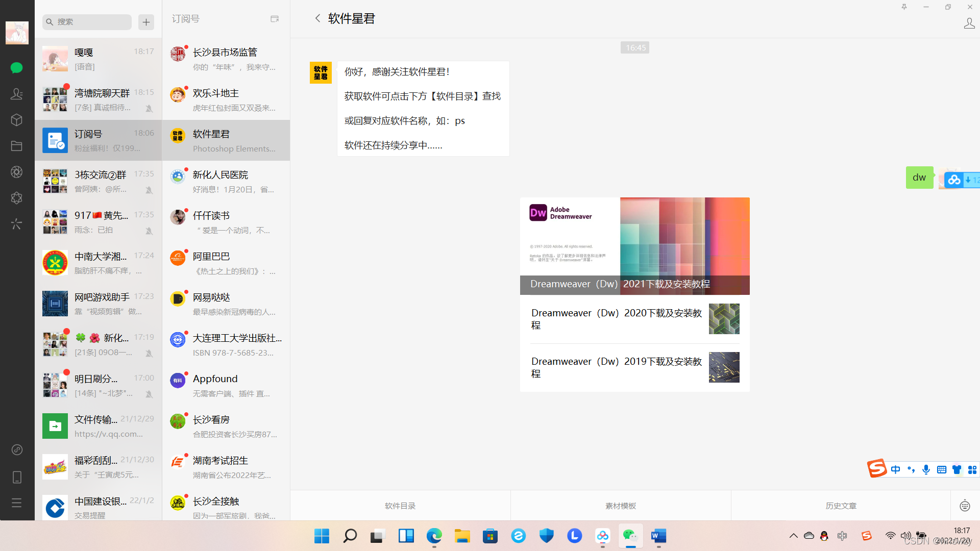The height and width of the screenshot is (551, 980).
Task: Click the WeChat icon on the taskbar
Action: [x=630, y=536]
